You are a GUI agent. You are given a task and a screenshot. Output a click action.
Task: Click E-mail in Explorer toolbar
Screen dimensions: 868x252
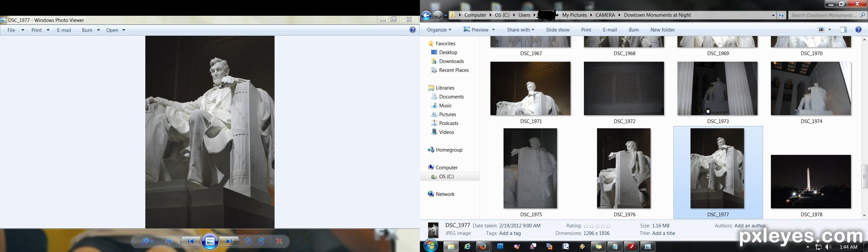(610, 30)
